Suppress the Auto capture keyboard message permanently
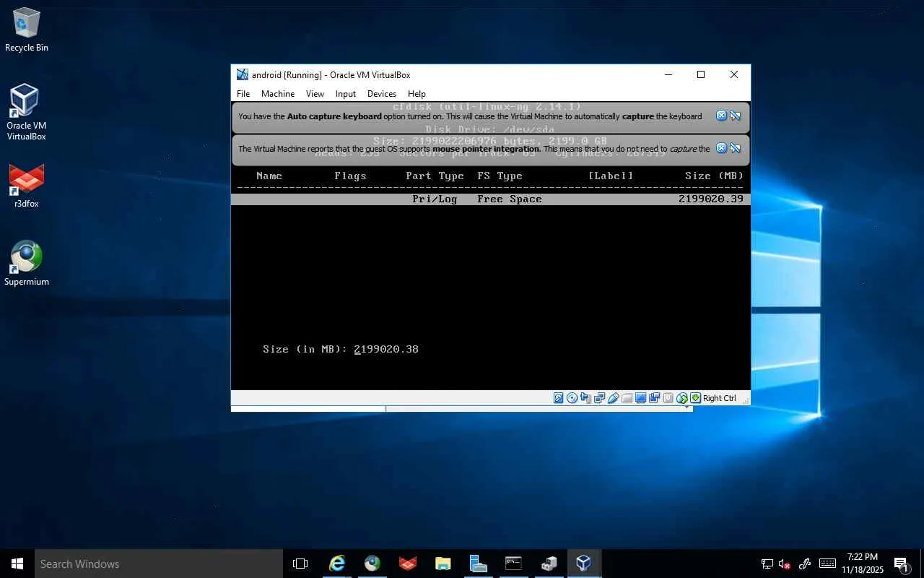 tap(736, 116)
